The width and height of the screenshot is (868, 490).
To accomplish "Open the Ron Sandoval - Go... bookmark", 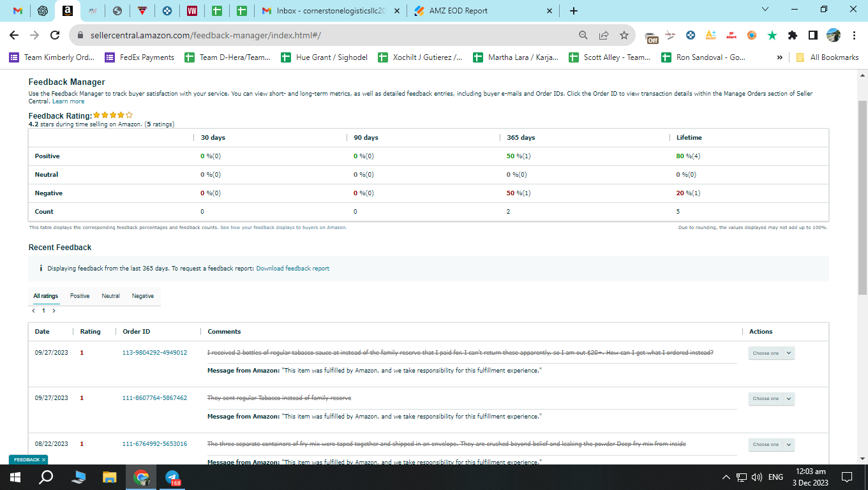I will pos(704,57).
